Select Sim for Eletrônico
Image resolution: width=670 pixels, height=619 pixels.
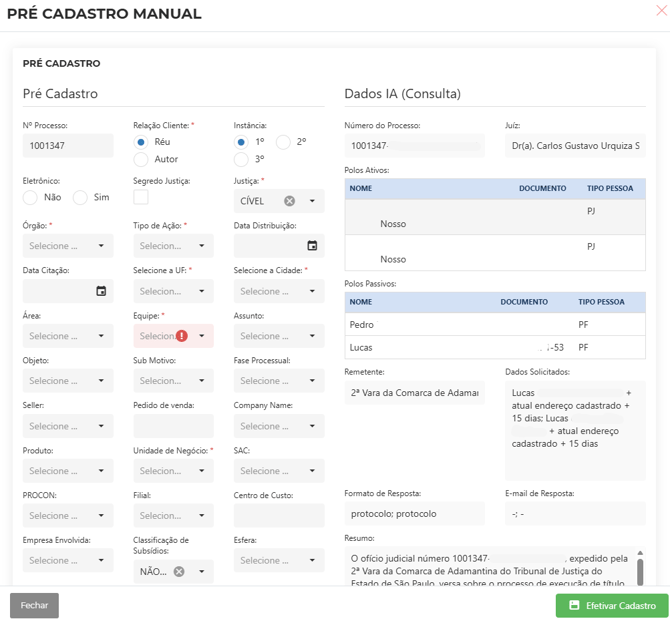pyautogui.click(x=80, y=198)
